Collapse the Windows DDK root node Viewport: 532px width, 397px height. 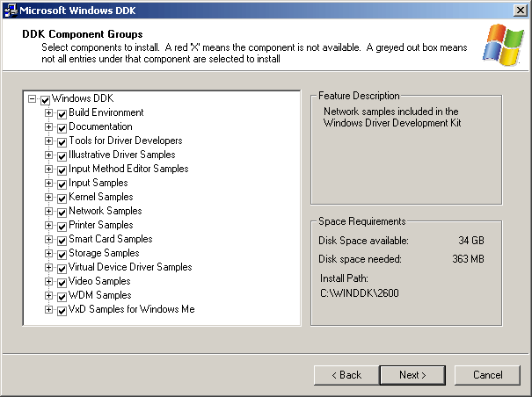click(33, 99)
